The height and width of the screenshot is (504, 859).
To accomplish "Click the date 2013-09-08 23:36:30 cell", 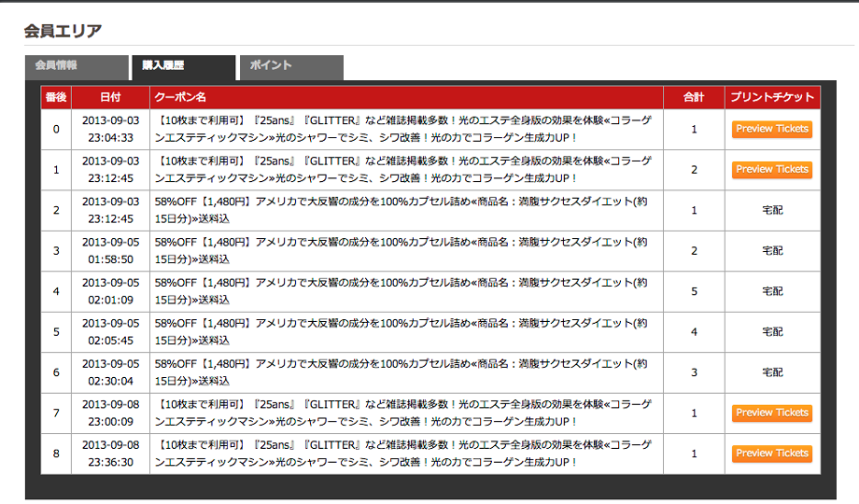I will coord(110,454).
